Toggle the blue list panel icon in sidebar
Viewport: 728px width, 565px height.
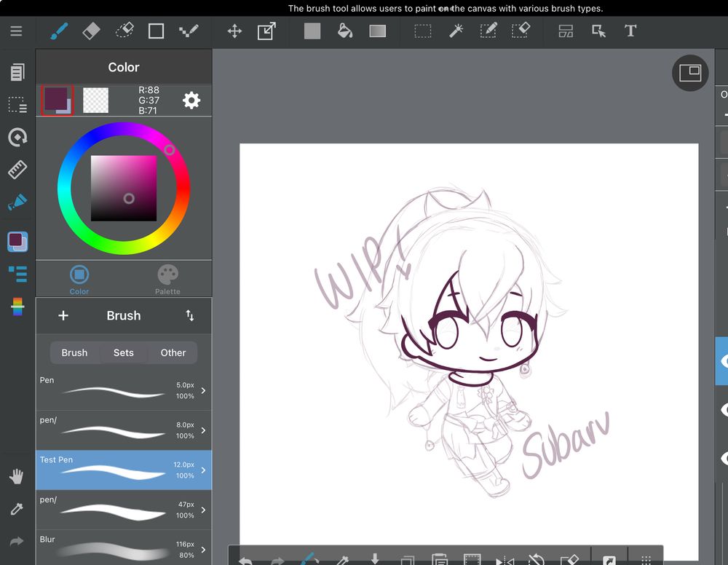coord(17,274)
